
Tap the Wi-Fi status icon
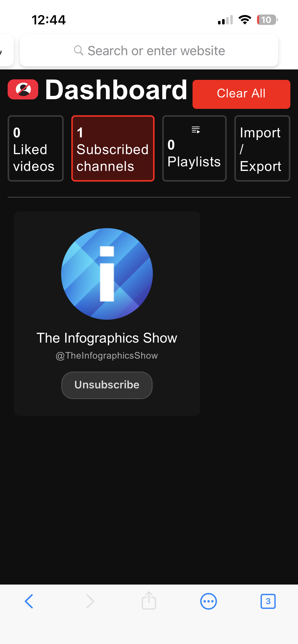245,20
